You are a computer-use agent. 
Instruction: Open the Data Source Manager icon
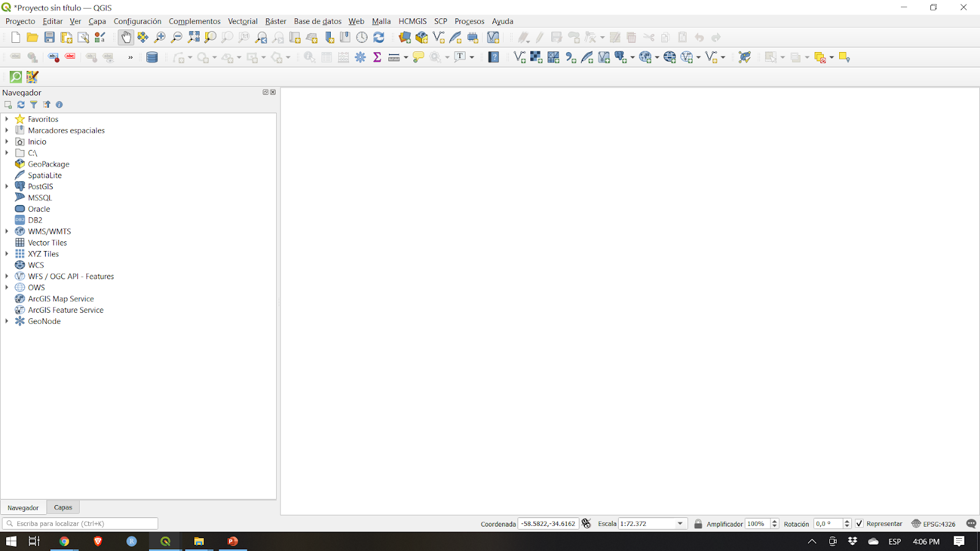[x=405, y=37]
